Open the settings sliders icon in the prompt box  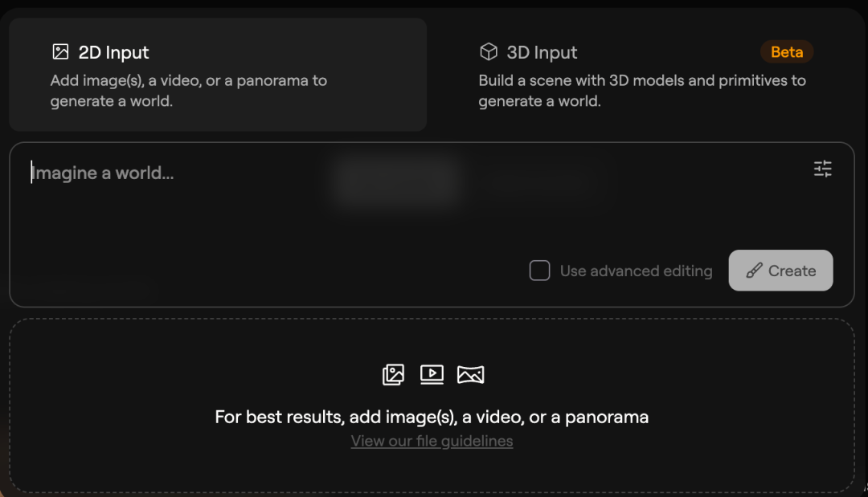click(x=822, y=169)
